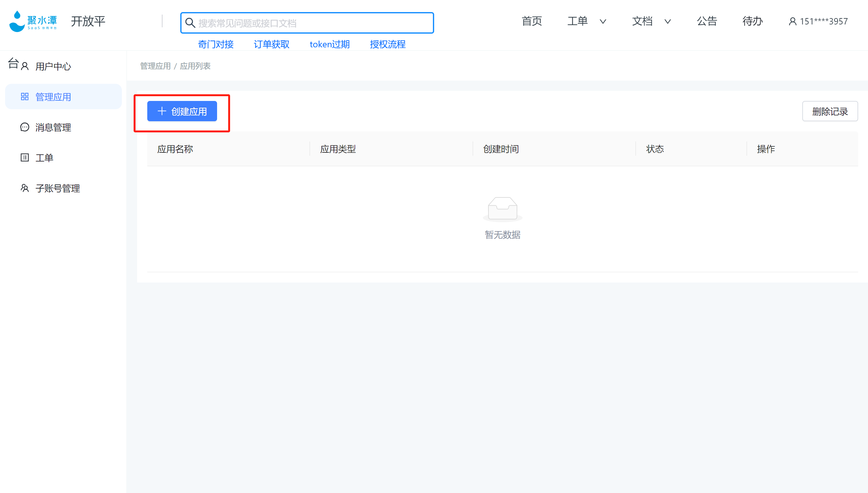Open 待办 in top navigation
The height and width of the screenshot is (493, 868).
(752, 21)
